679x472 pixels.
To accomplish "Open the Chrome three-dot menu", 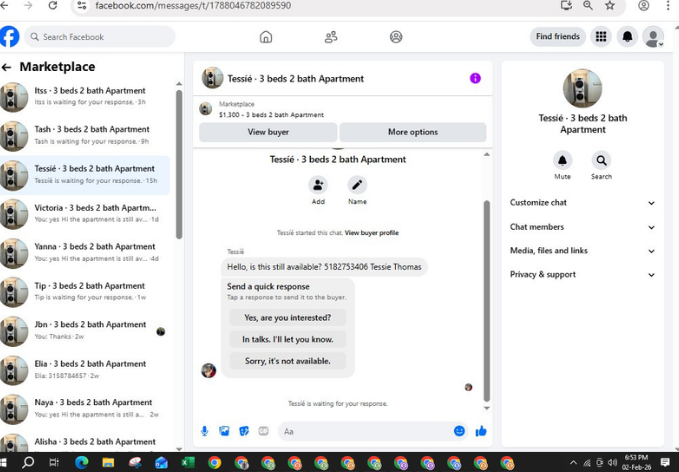I will pyautogui.click(x=668, y=6).
